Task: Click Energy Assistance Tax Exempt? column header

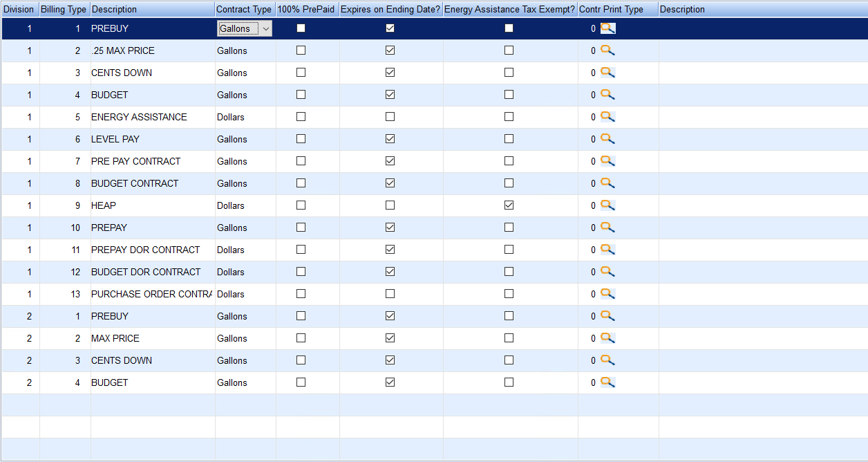Action: click(510, 9)
